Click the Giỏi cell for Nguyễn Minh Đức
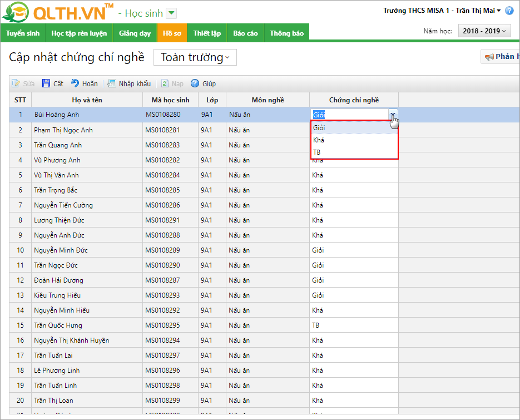This screenshot has width=520, height=420. 354,250
